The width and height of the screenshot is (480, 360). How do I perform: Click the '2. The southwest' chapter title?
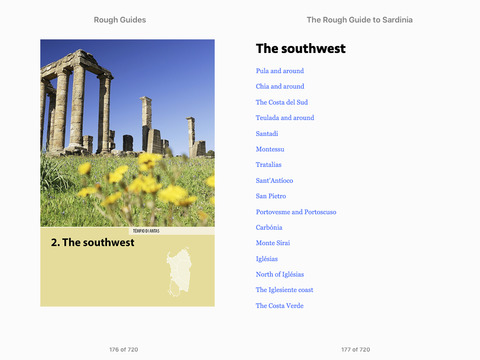93,242
